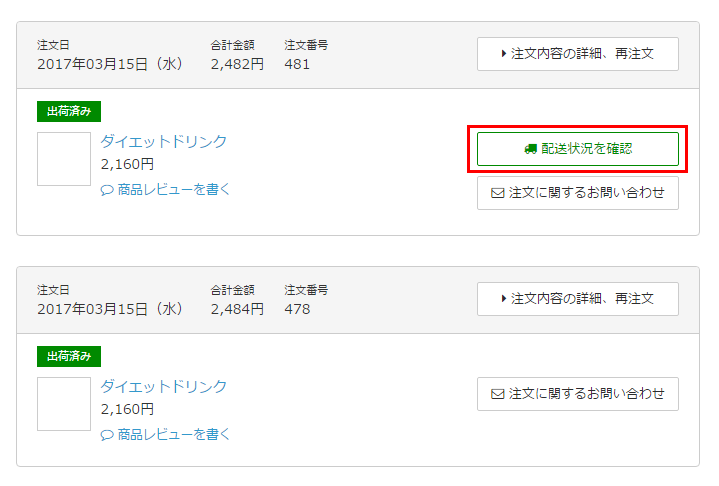Screen dimensions: 719x486
Task: Click the total amount 2,482円
Action: tap(237, 64)
